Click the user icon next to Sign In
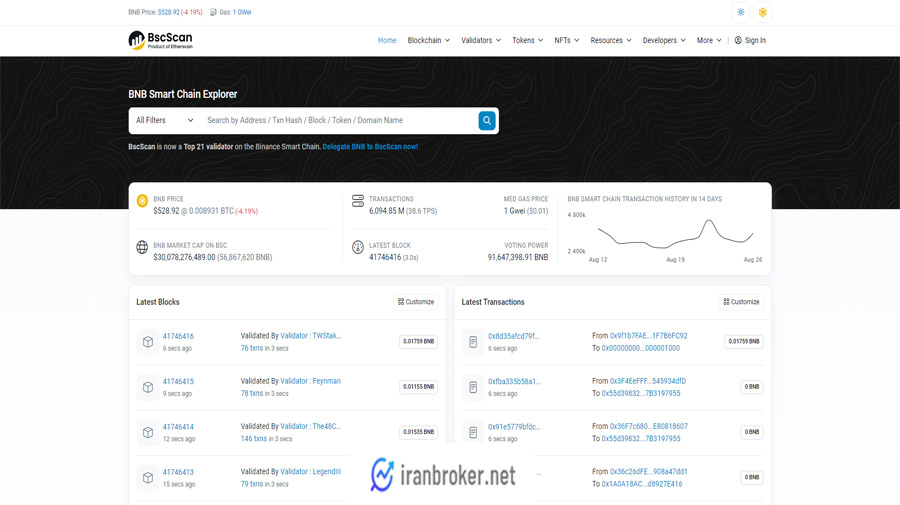The width and height of the screenshot is (900, 505). click(x=738, y=40)
